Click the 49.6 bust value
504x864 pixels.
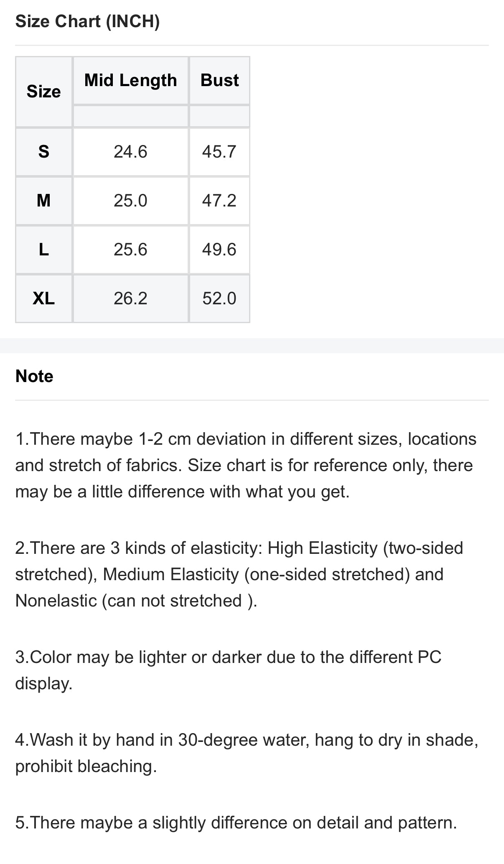click(219, 250)
